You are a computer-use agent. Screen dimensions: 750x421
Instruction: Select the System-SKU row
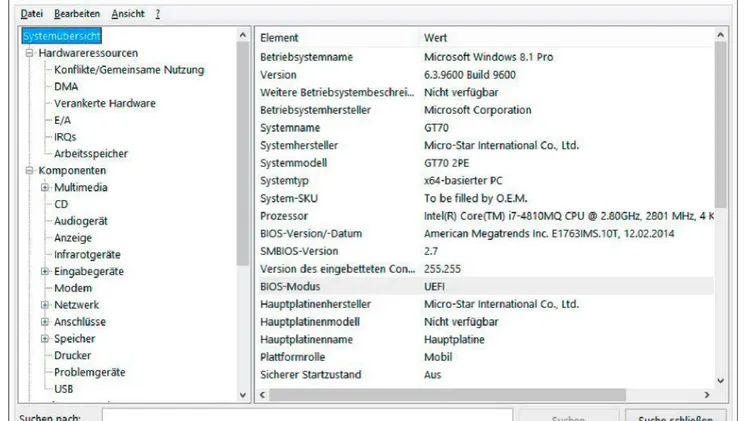[x=485, y=198]
